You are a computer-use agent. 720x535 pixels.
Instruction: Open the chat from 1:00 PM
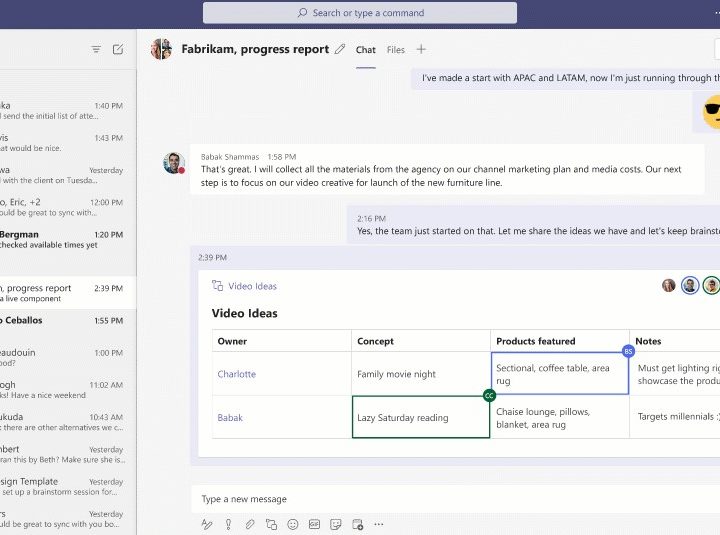(68, 357)
